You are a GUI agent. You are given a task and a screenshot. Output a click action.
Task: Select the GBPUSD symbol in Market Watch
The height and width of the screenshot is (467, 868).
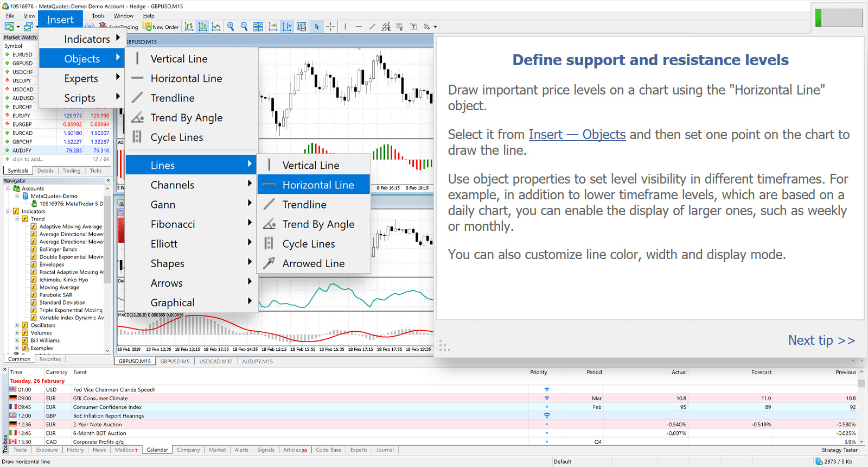click(22, 63)
